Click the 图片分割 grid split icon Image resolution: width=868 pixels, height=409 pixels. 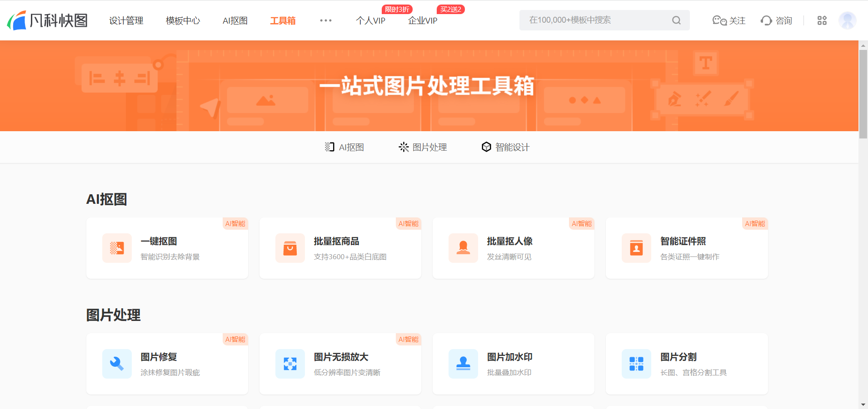(x=636, y=364)
